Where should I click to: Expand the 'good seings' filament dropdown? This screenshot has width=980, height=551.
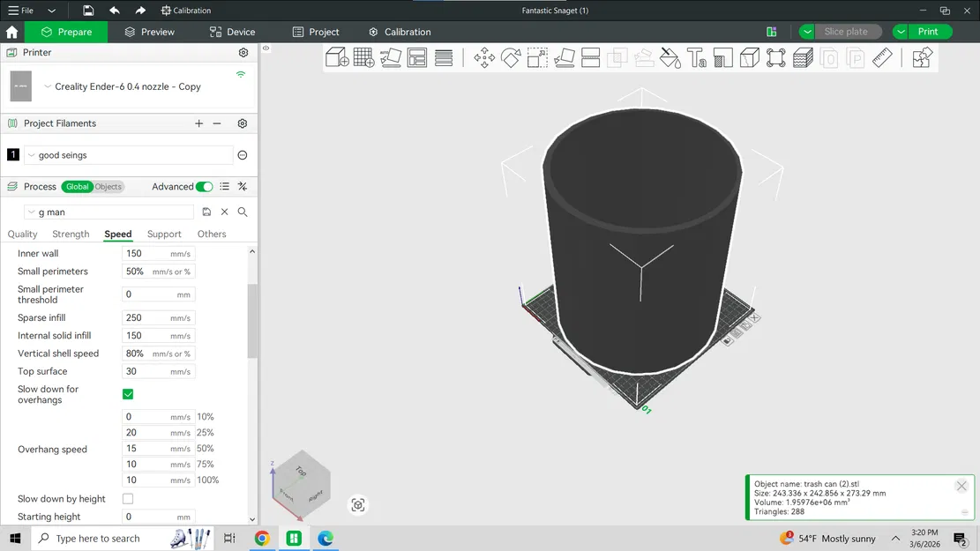128,155
